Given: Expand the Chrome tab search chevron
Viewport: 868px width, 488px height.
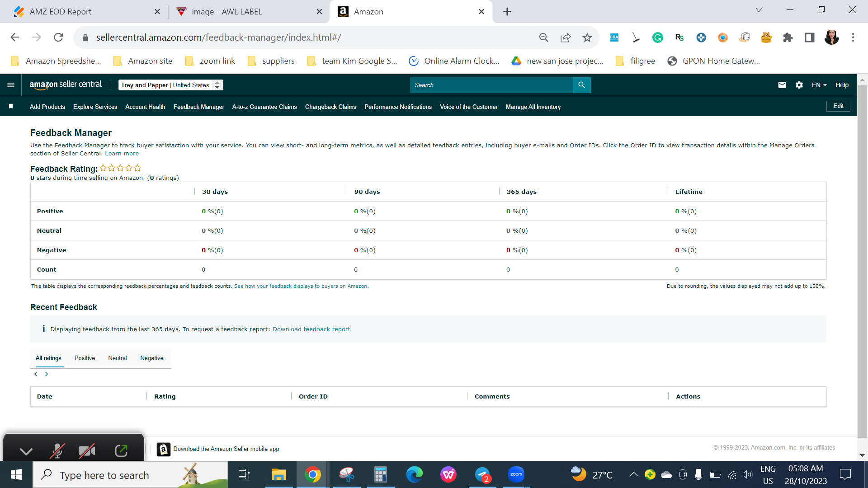Looking at the screenshot, I should click(759, 10).
